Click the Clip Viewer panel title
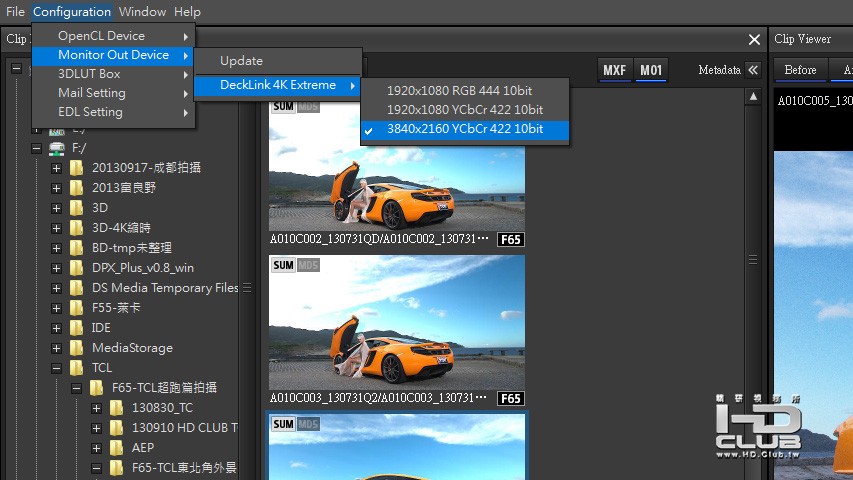This screenshot has height=480, width=853. 802,39
